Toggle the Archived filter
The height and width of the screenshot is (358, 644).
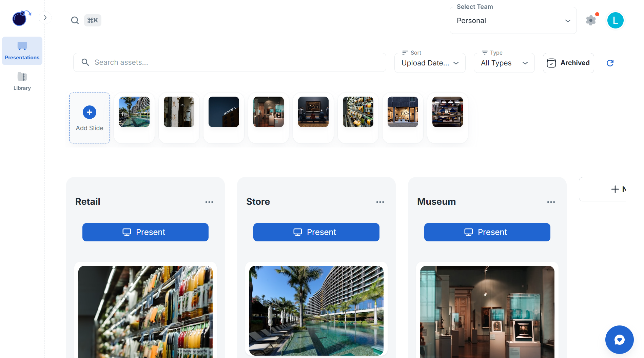[568, 63]
